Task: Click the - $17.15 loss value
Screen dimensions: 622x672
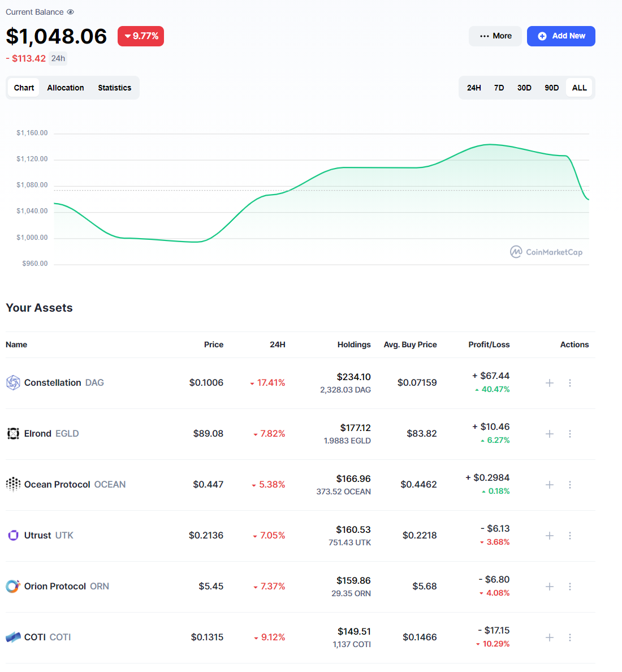Action: pyautogui.click(x=494, y=631)
